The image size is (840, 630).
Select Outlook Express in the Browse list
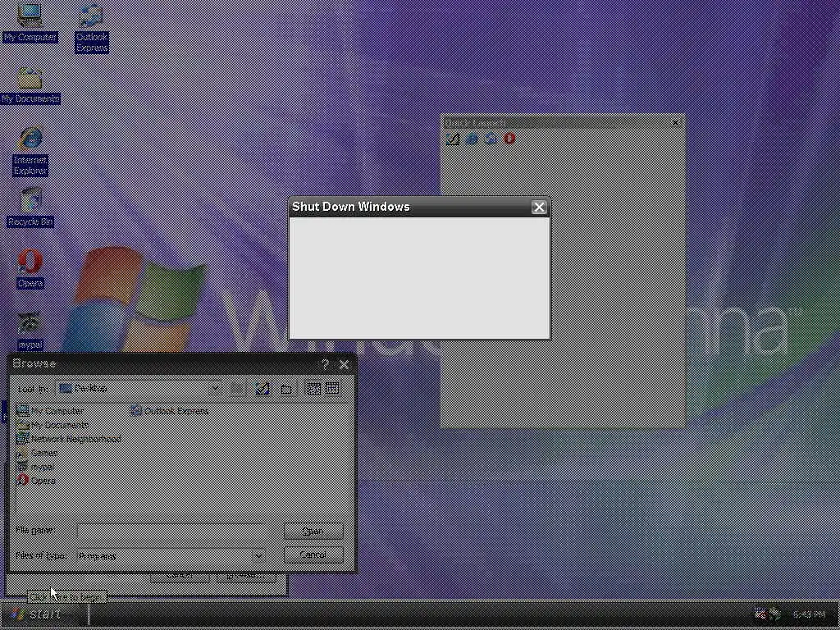point(169,411)
